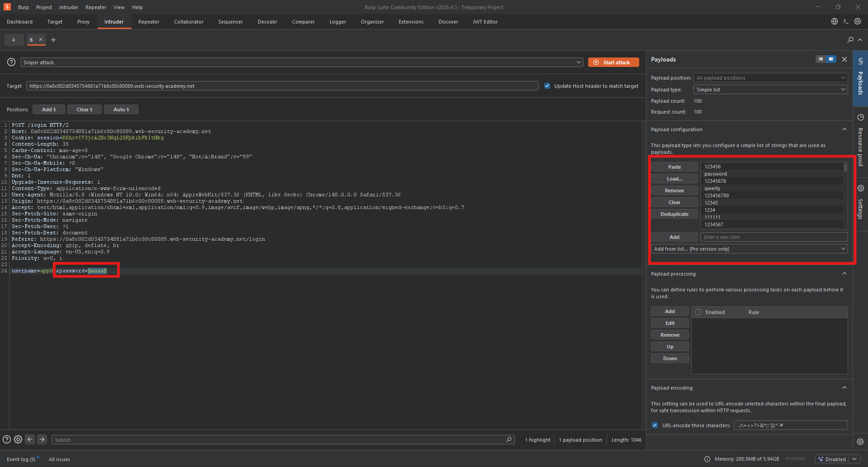868x467 pixels.
Task: Select the 'qwerty' payload entry
Action: click(771, 188)
